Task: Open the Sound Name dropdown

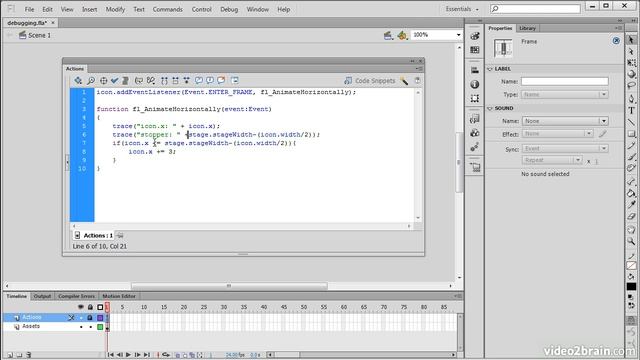Action: [565, 121]
